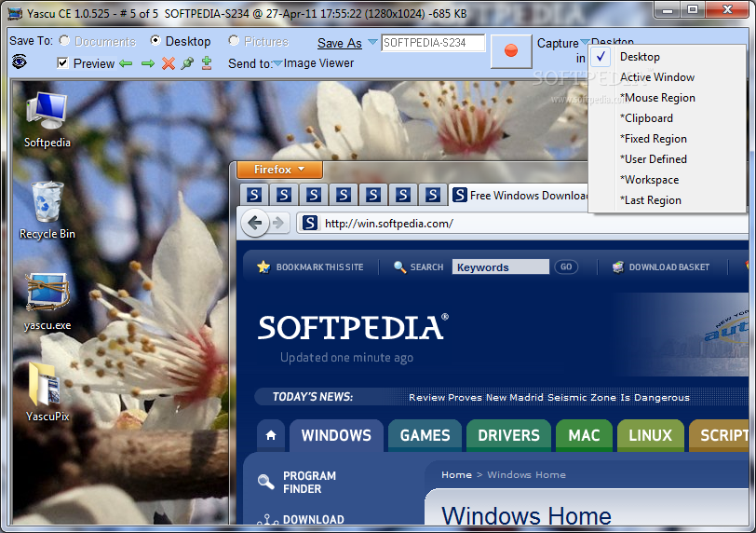The image size is (756, 533).
Task: Click the Home breadcrumb link
Action: [456, 474]
